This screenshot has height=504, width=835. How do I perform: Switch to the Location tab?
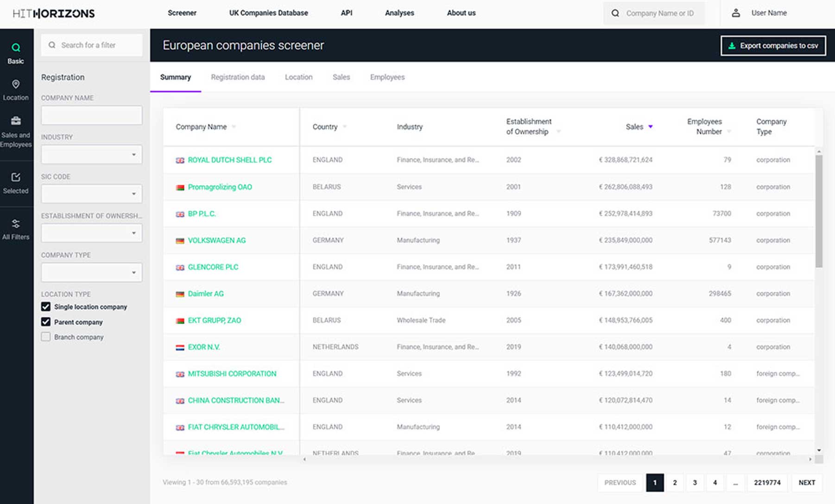(298, 77)
